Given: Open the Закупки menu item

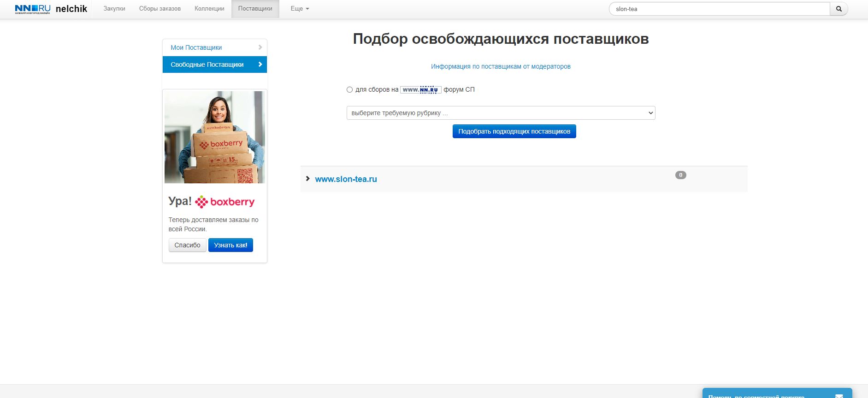Looking at the screenshot, I should coord(114,9).
